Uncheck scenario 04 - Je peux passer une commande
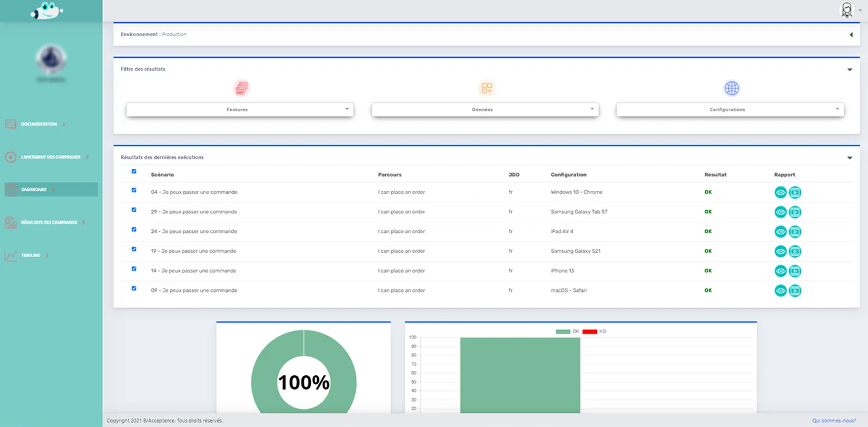This screenshot has height=427, width=868. click(x=134, y=190)
